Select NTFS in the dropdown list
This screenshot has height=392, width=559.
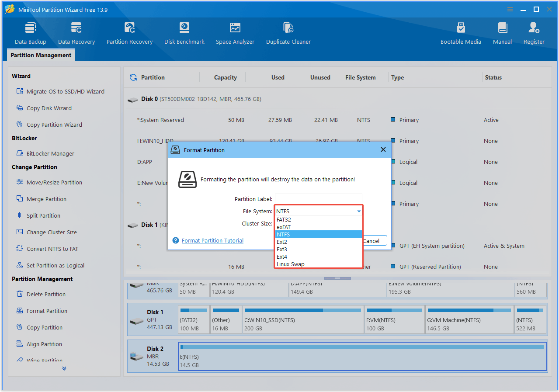[x=319, y=234]
